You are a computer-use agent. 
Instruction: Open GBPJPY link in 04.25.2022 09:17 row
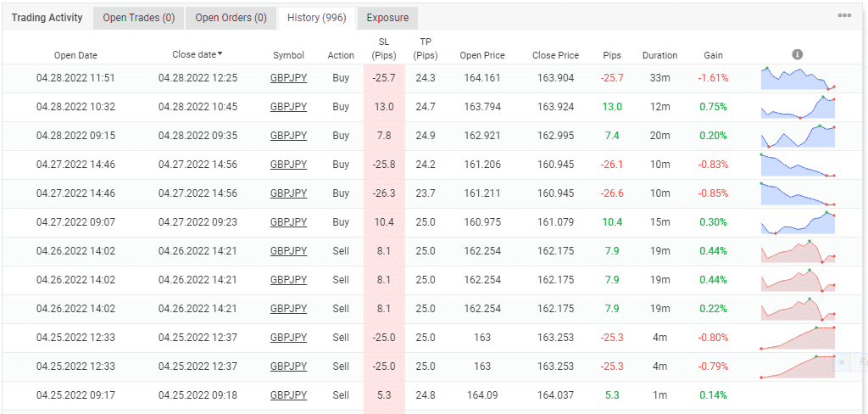288,395
